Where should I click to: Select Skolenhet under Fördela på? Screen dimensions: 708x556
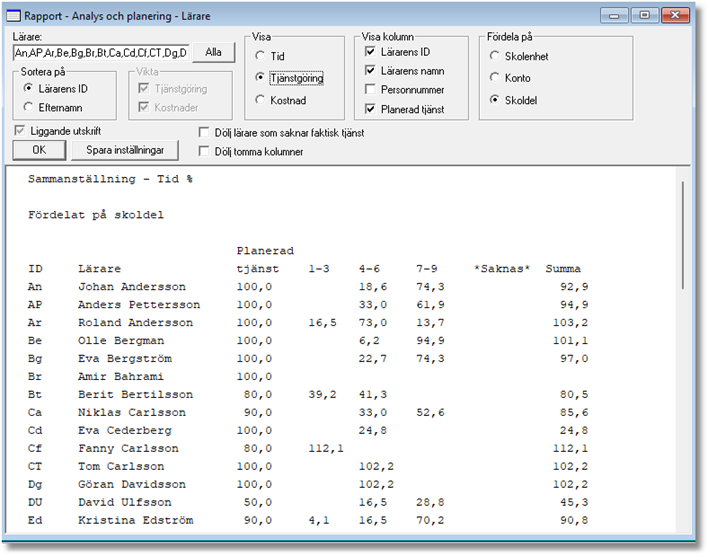[x=495, y=57]
